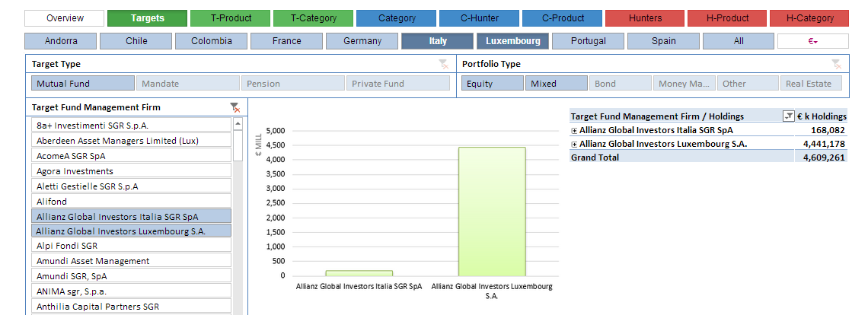
Task: Clear Target Fund Management Firm slicer filter
Action: pos(235,107)
